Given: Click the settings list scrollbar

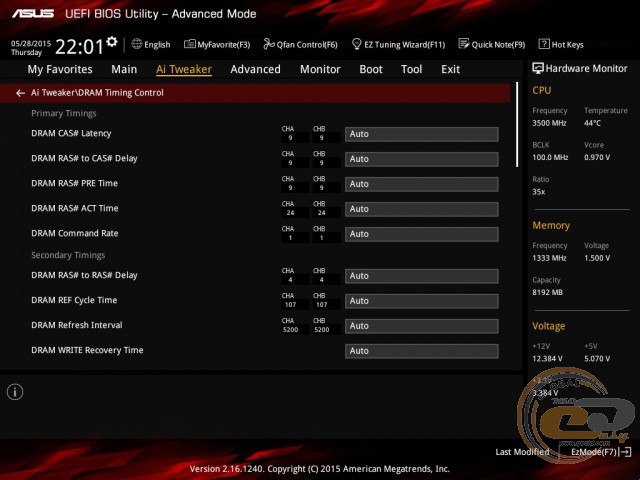Looking at the screenshot, I should click(x=517, y=125).
